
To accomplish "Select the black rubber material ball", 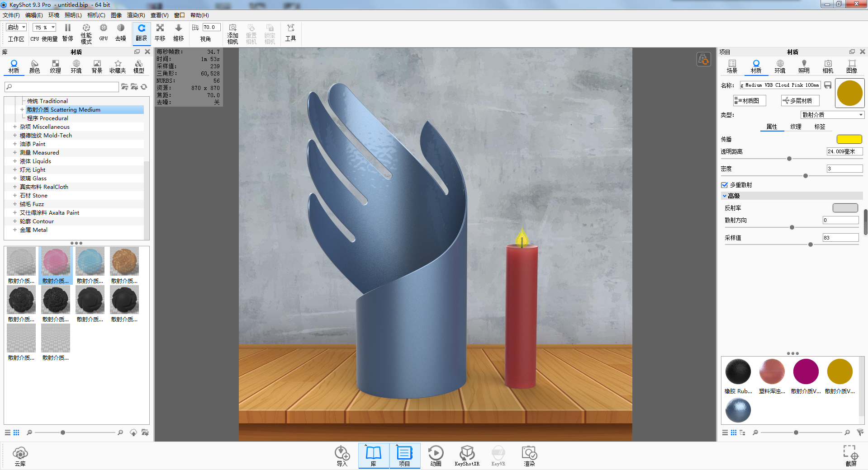I will point(738,371).
